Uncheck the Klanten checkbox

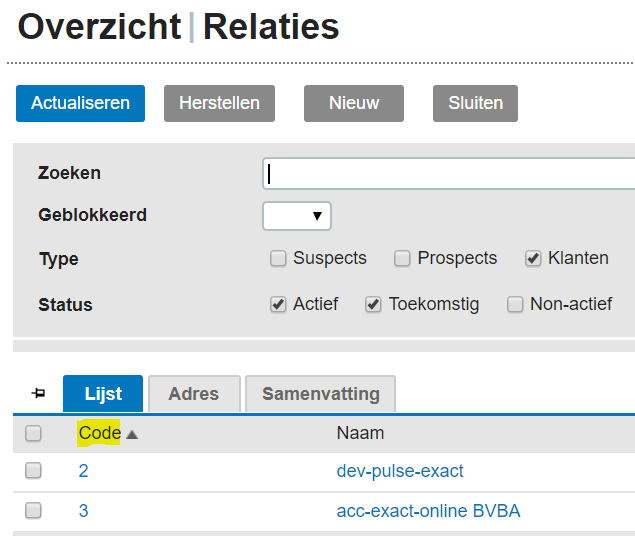pos(533,259)
